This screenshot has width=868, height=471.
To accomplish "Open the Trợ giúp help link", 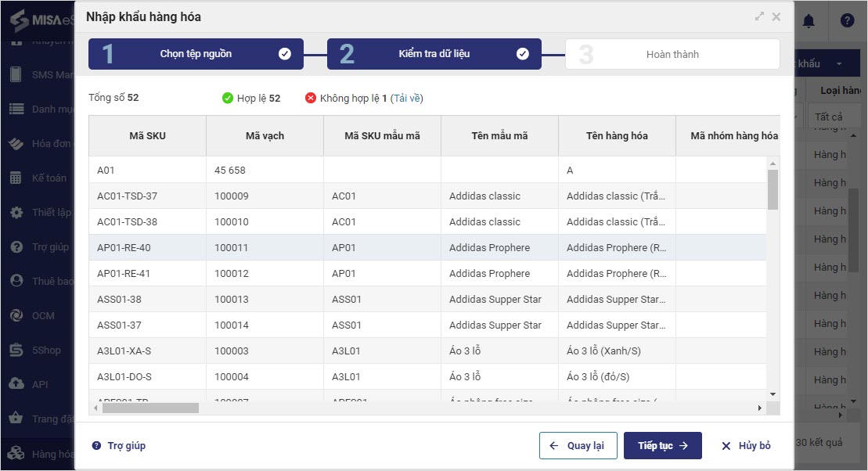I will (x=119, y=446).
